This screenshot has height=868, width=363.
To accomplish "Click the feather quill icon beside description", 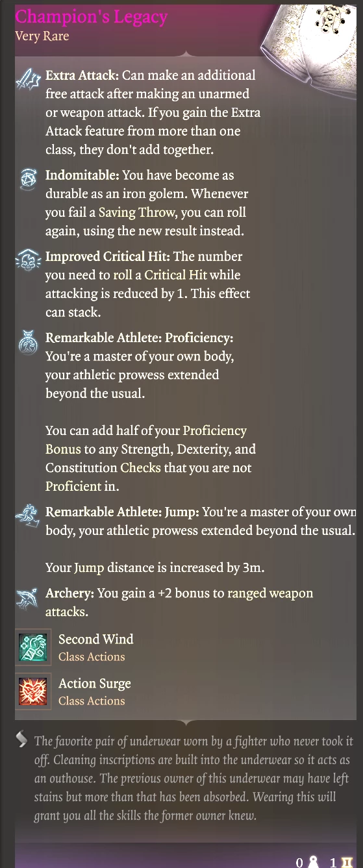I will (22, 738).
